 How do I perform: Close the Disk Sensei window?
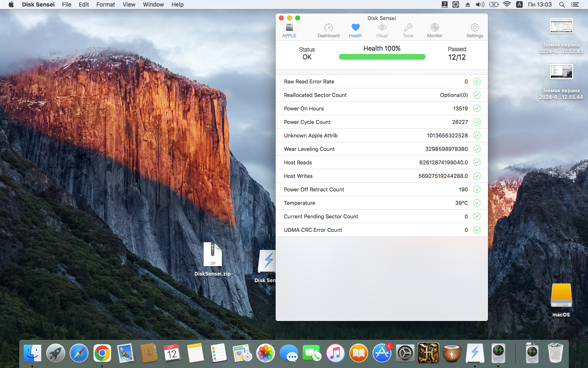[x=281, y=18]
